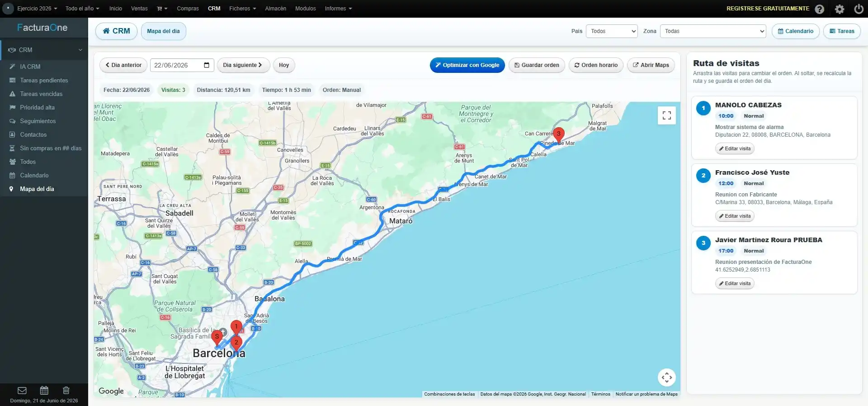Edit the MANOLO CABEZAS visit
Viewport: 868px width, 406px height.
coord(735,148)
